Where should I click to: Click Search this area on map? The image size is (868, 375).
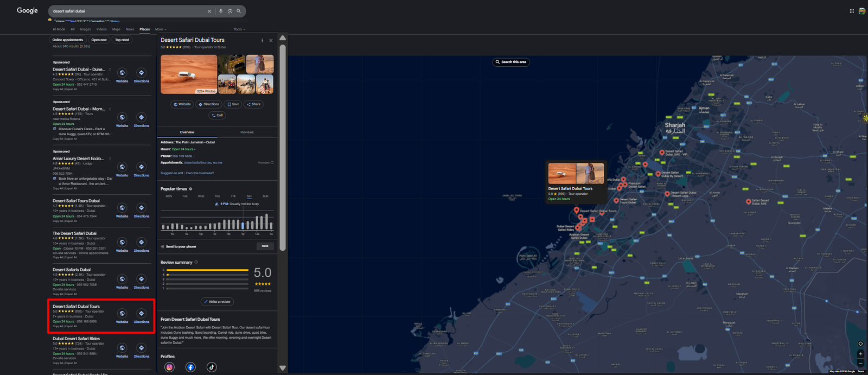[511, 62]
